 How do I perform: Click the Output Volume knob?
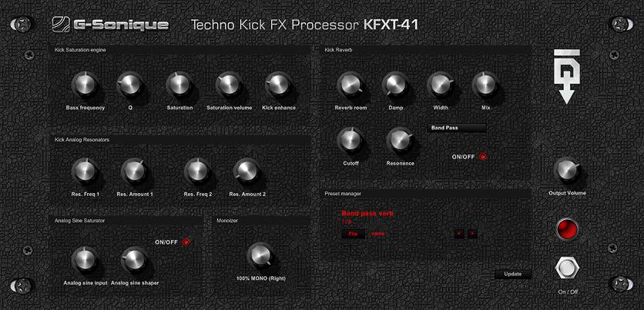[x=567, y=170]
